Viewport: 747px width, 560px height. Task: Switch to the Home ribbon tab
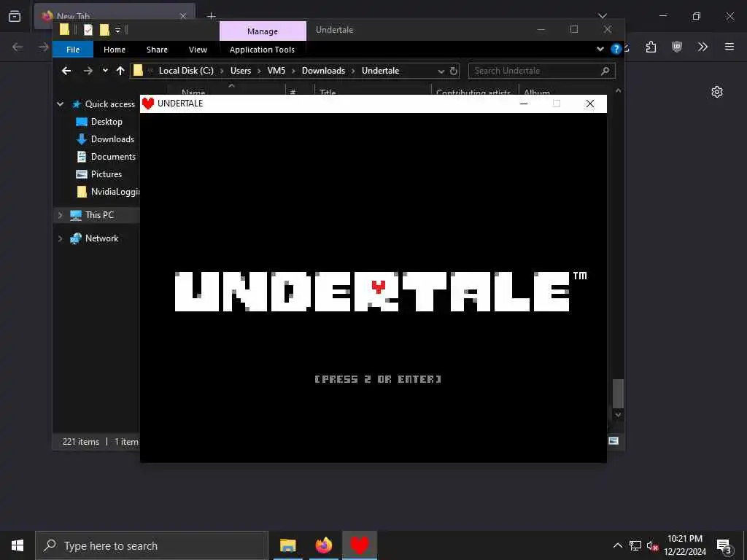click(x=115, y=50)
